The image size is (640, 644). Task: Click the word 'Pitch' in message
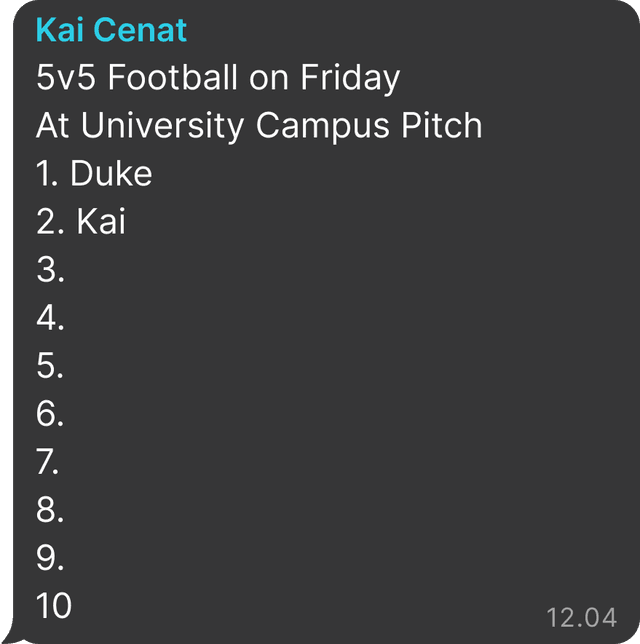442,125
